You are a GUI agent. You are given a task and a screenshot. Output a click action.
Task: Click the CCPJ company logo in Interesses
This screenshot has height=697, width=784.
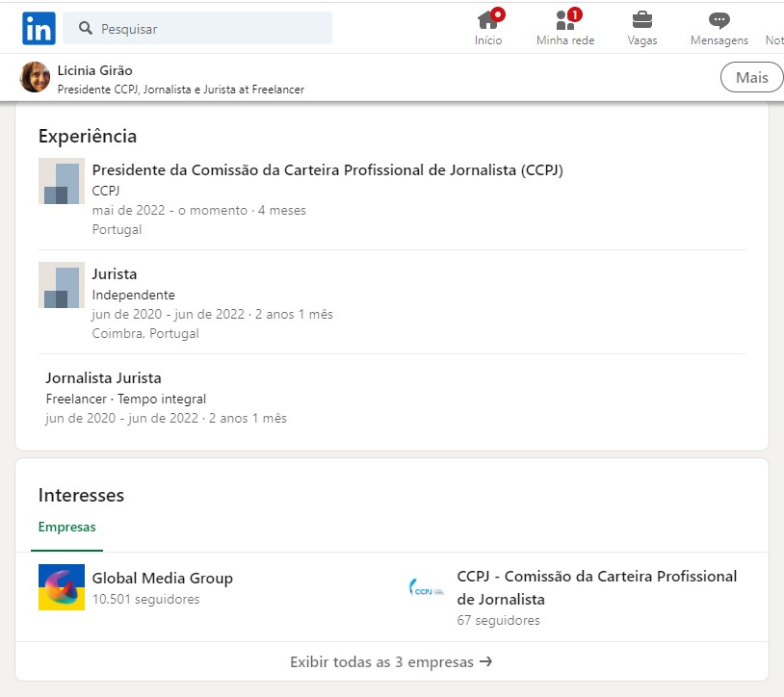(427, 587)
